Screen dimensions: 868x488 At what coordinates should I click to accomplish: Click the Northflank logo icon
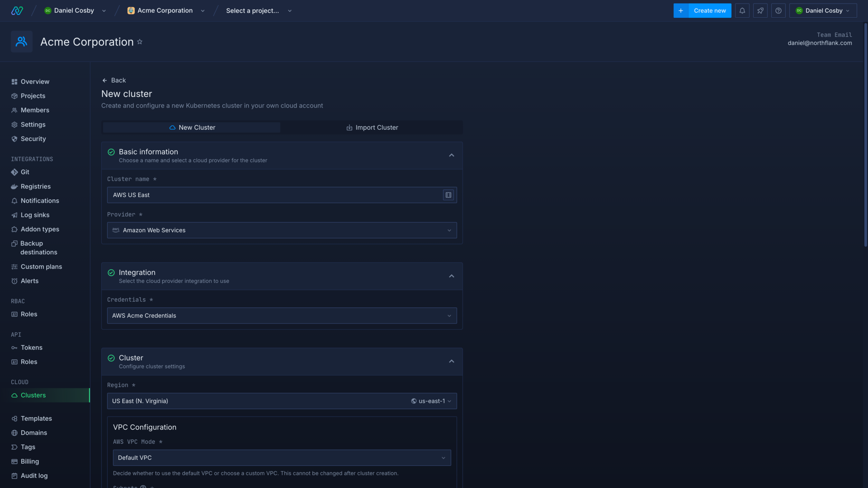17,10
